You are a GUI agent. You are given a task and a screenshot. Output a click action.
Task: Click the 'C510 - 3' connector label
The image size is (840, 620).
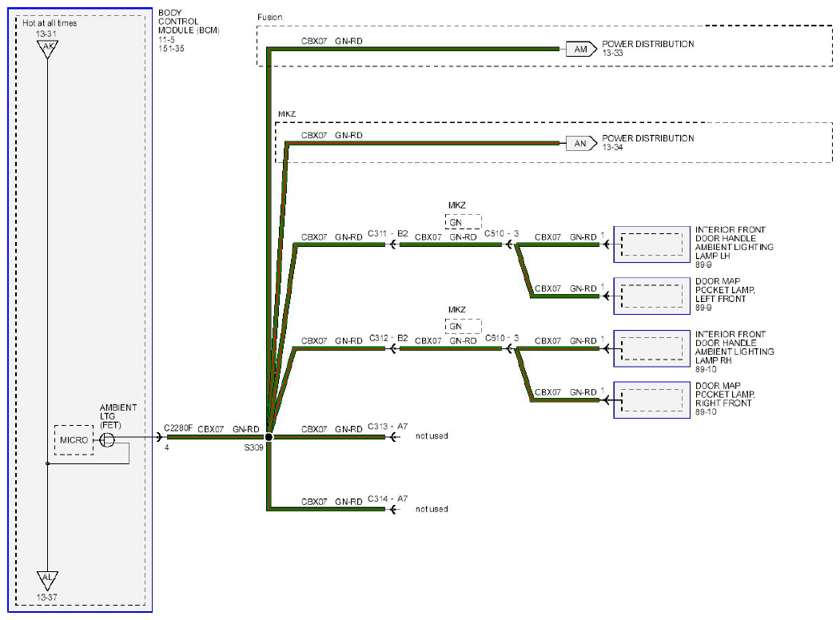click(501, 233)
